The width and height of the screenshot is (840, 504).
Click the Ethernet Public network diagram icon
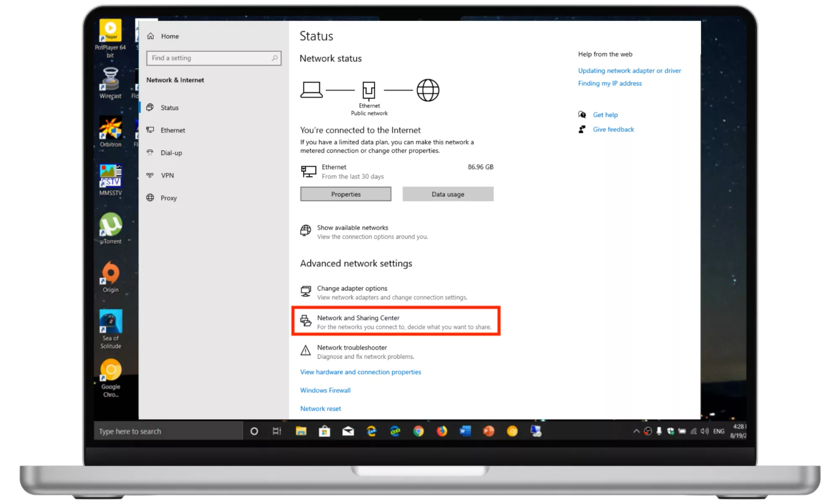click(369, 90)
